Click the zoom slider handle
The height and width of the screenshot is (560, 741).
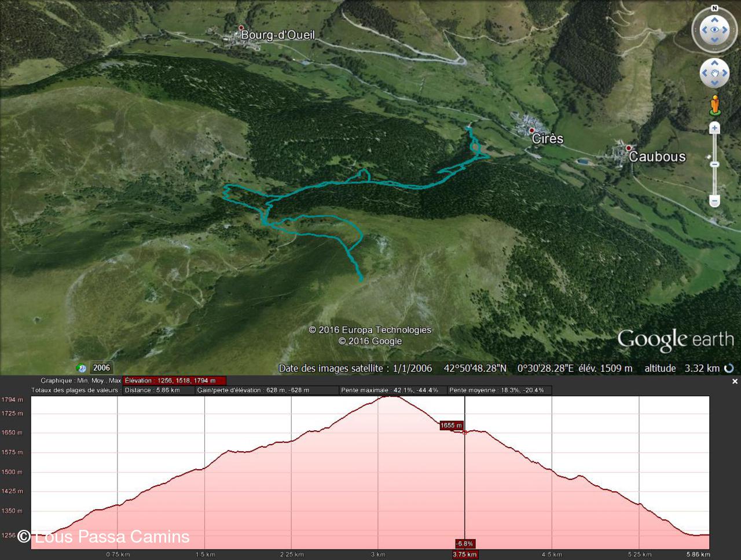pos(714,164)
